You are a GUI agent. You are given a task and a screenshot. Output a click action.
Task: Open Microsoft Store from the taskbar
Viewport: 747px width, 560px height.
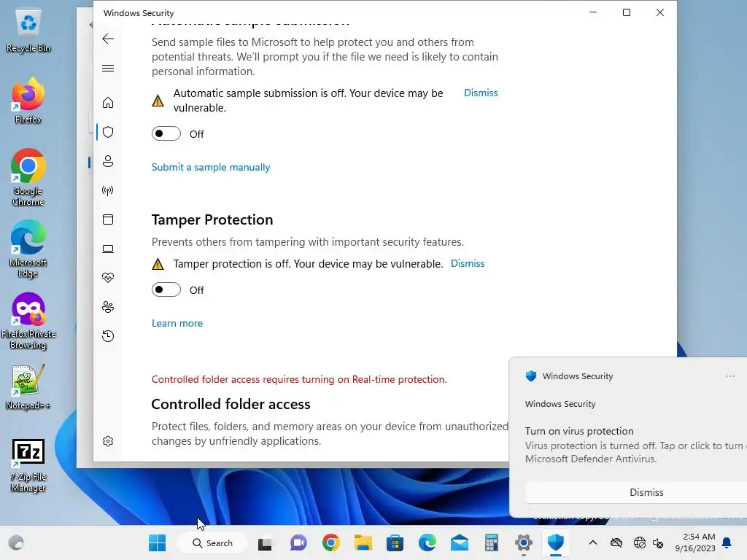click(395, 542)
